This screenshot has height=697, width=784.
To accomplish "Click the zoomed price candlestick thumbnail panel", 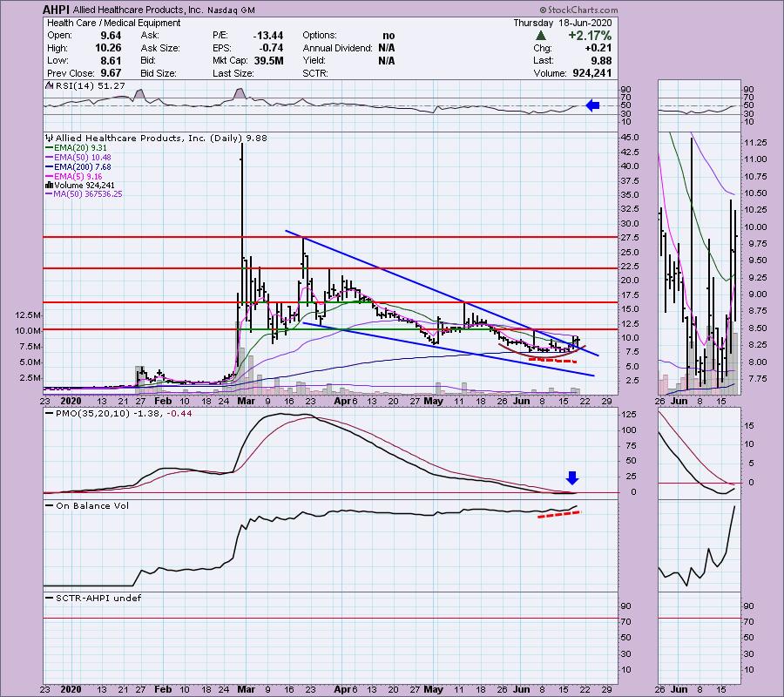I will (699, 263).
